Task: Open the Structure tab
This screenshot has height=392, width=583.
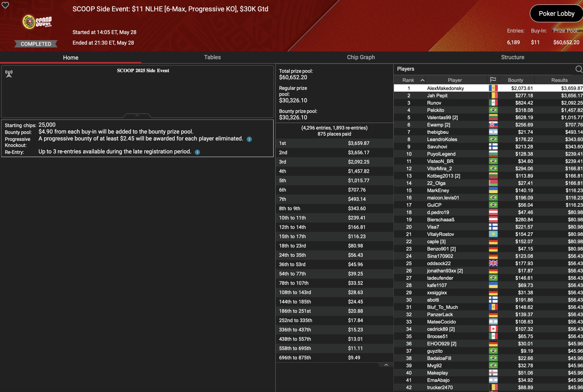Action: [512, 57]
